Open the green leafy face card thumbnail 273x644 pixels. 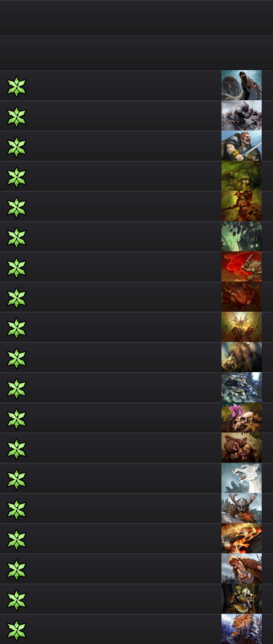(x=242, y=176)
